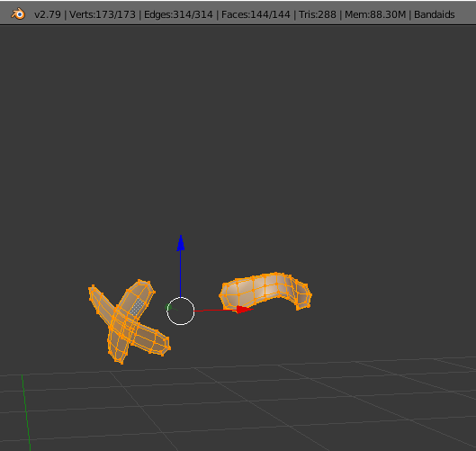Click the v2.79 version text

click(48, 14)
